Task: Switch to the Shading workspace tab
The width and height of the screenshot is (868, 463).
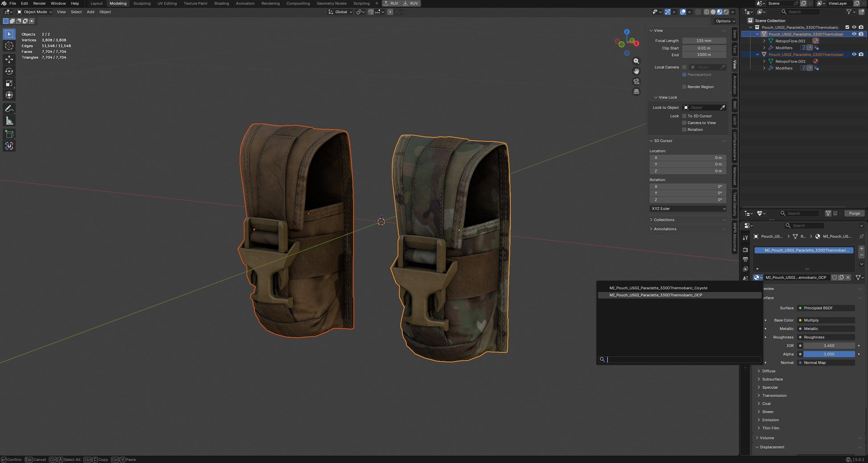Action: click(x=221, y=4)
